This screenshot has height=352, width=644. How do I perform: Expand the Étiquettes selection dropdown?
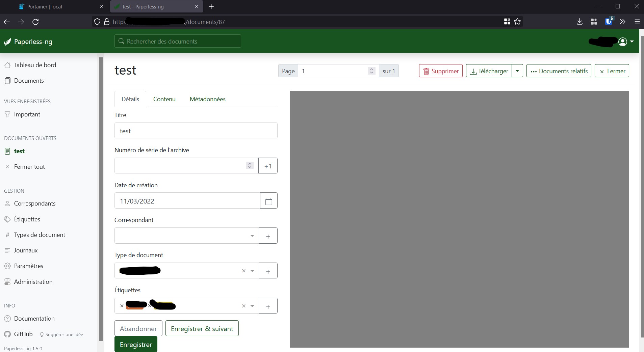click(x=252, y=306)
